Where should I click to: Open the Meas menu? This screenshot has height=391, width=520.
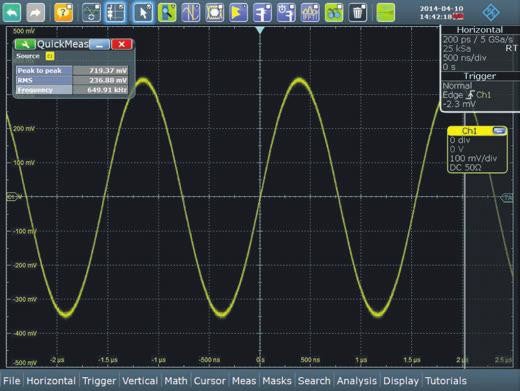244,381
